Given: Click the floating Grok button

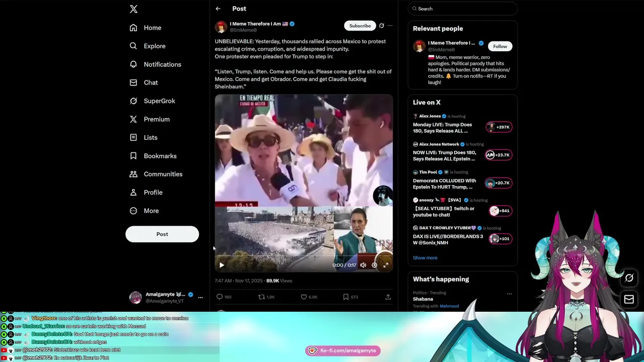Looking at the screenshot, I should tap(629, 278).
